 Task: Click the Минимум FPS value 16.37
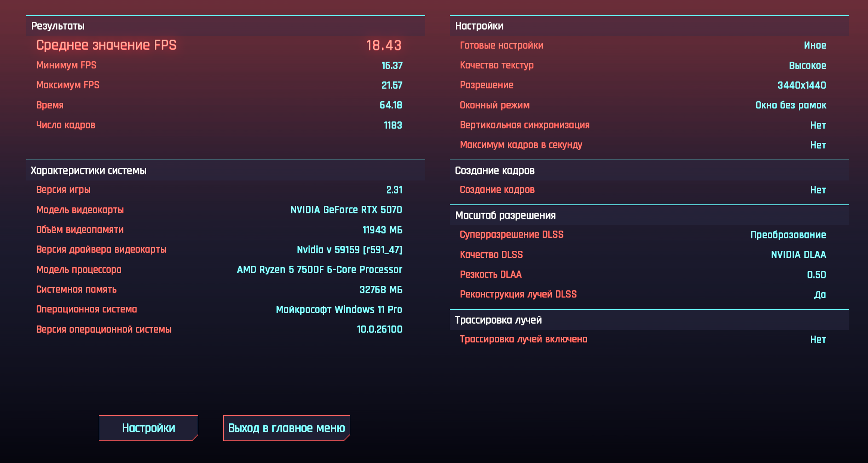(392, 65)
